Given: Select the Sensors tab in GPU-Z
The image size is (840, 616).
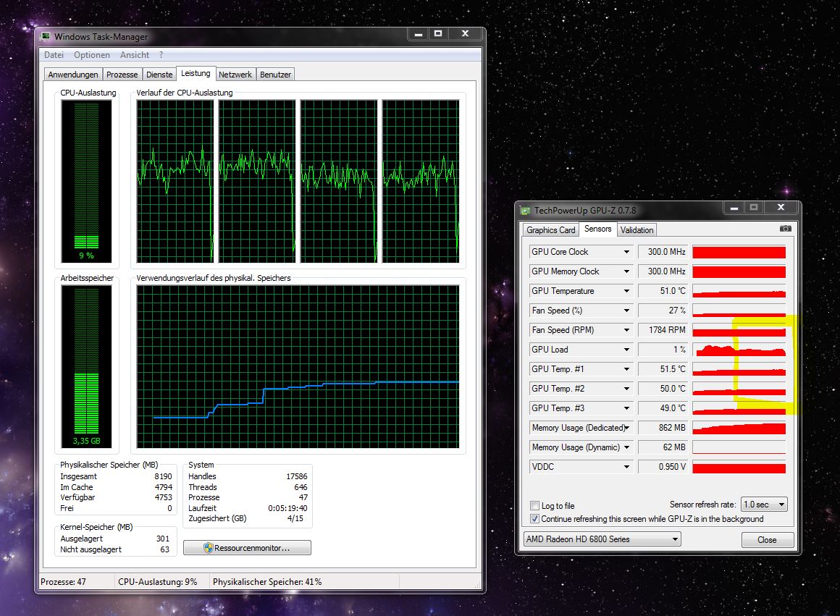Looking at the screenshot, I should click(x=598, y=229).
